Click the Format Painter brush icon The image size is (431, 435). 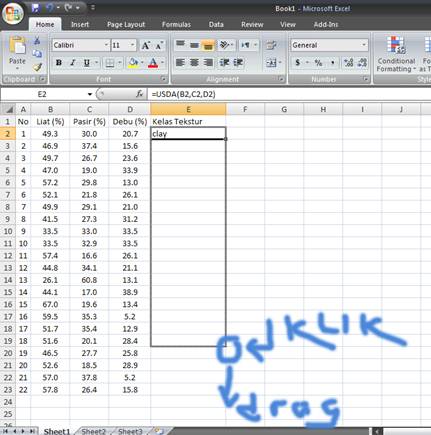(37, 68)
